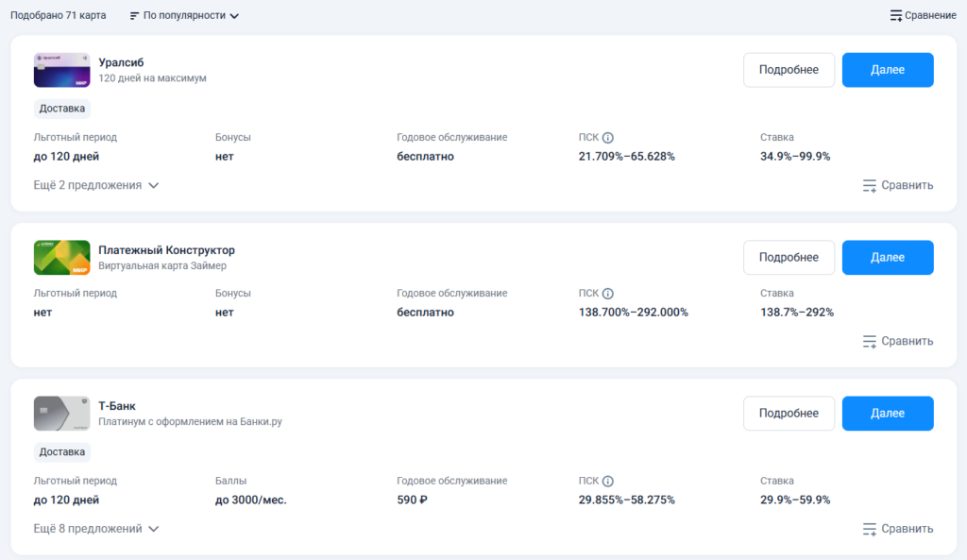Add Т-Банк to comparison via Сравнить
The image size is (967, 560).
tap(898, 529)
